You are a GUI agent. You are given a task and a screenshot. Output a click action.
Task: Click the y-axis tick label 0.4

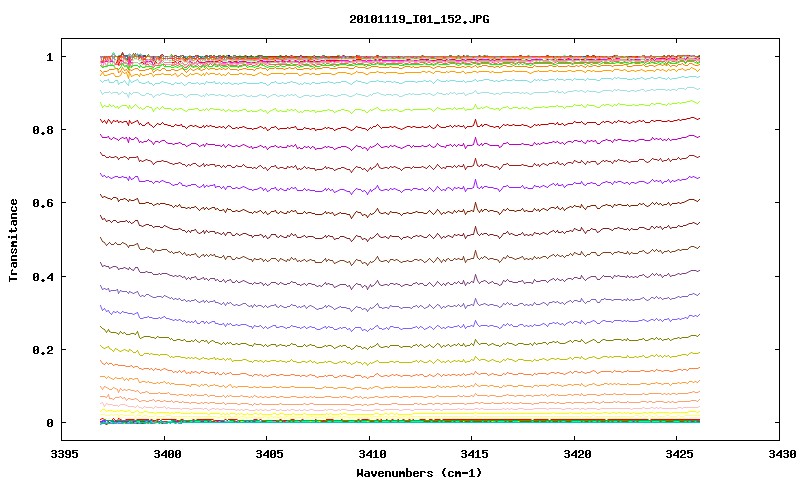pyautogui.click(x=42, y=277)
